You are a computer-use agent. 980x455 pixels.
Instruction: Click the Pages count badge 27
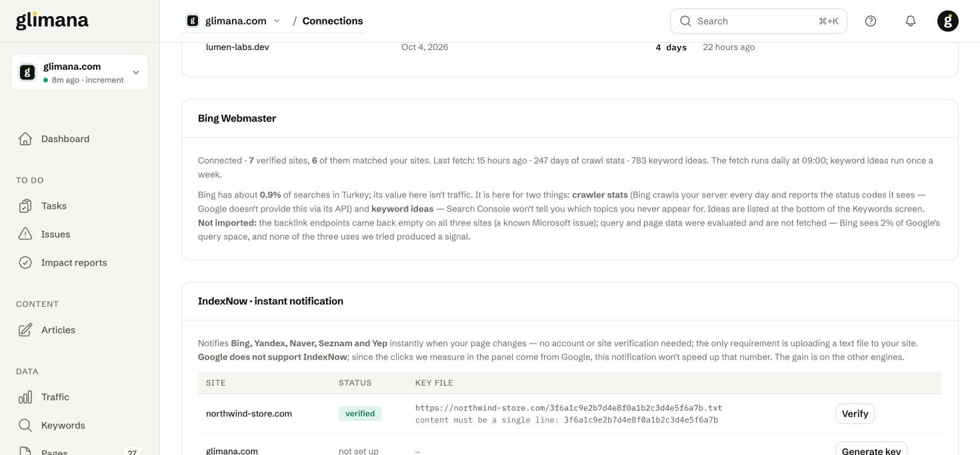(x=132, y=452)
